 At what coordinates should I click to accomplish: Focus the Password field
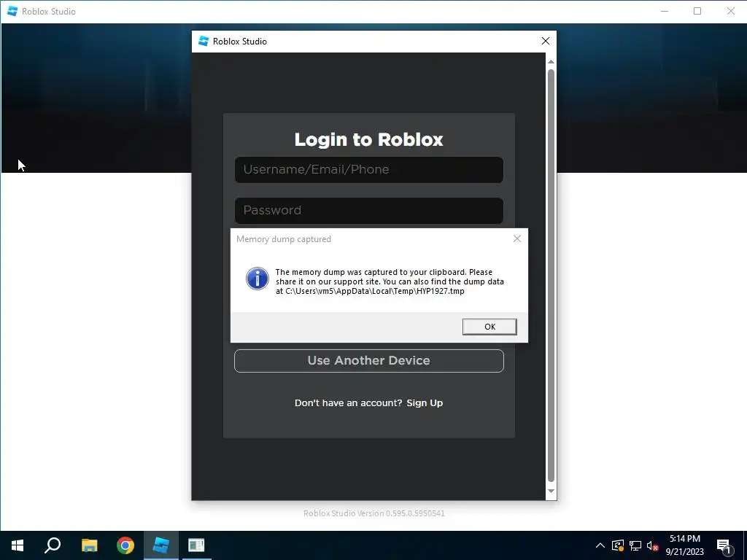tap(368, 211)
